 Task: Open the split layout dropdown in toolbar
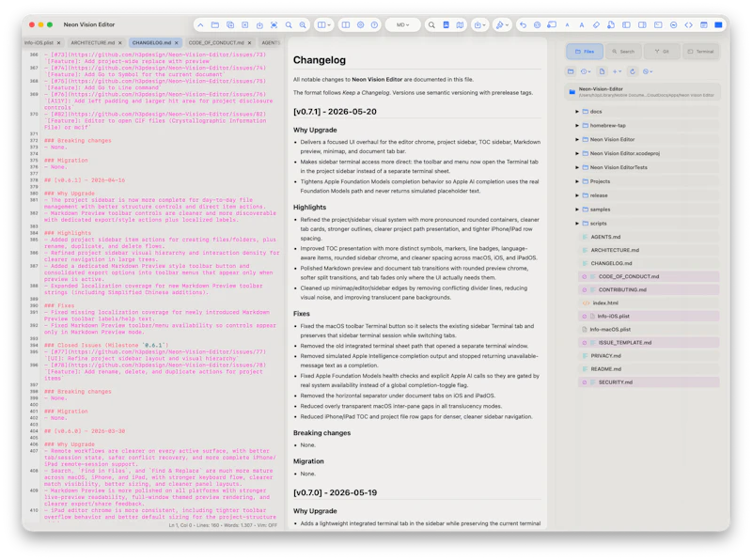pos(324,25)
